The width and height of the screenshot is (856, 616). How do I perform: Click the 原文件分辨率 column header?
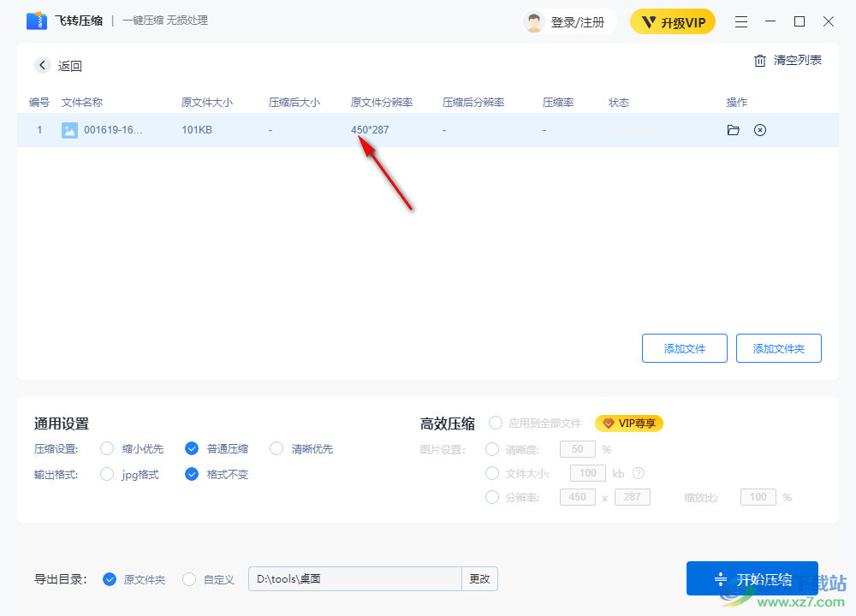coord(382,103)
